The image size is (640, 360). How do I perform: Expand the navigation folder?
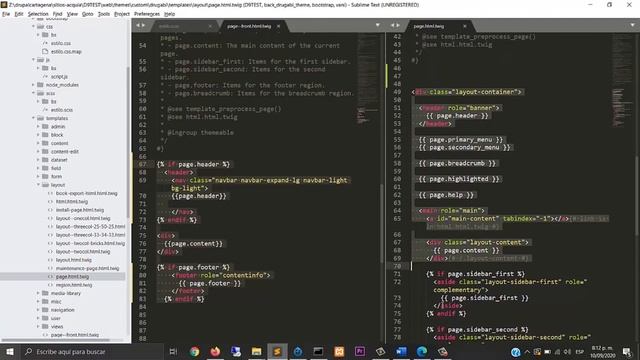tap(38, 310)
